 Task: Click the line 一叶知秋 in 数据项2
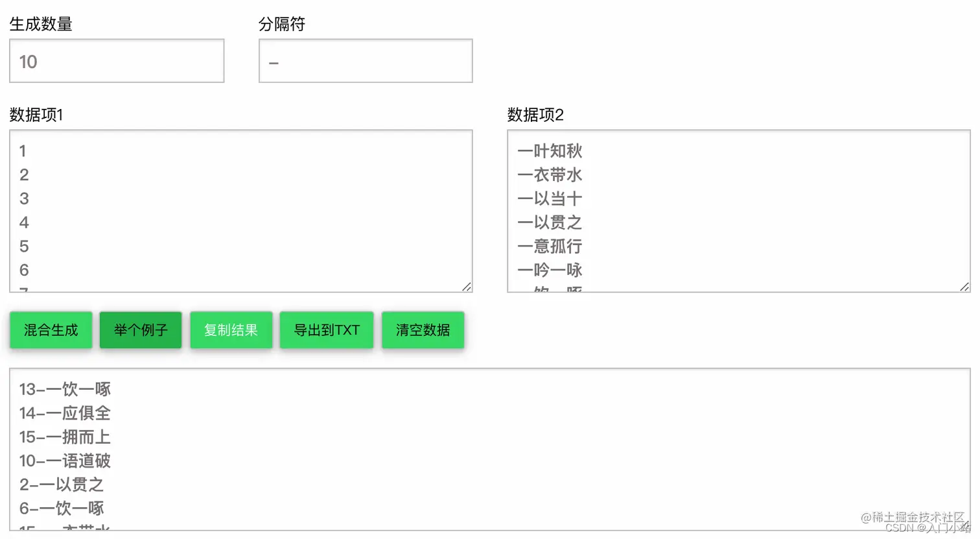click(x=550, y=150)
